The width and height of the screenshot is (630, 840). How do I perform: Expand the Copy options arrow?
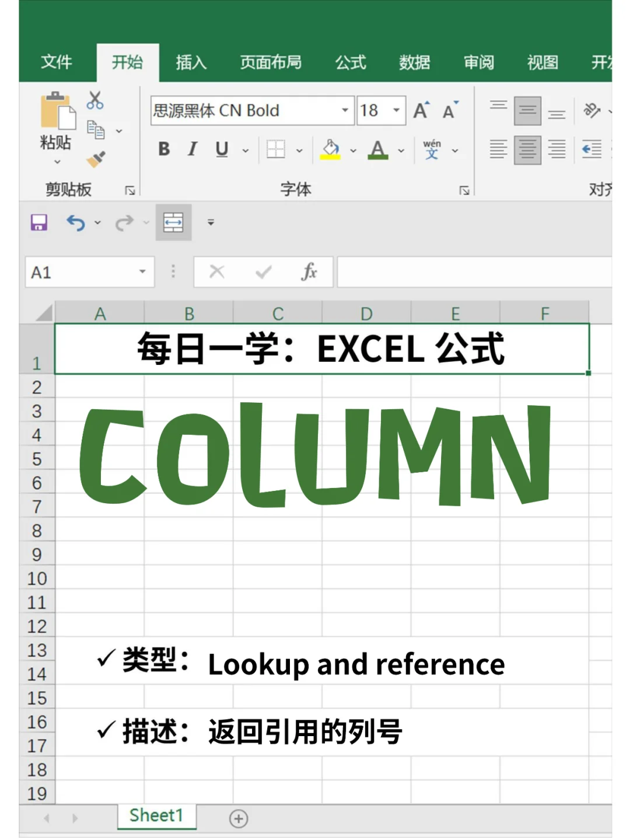(119, 131)
